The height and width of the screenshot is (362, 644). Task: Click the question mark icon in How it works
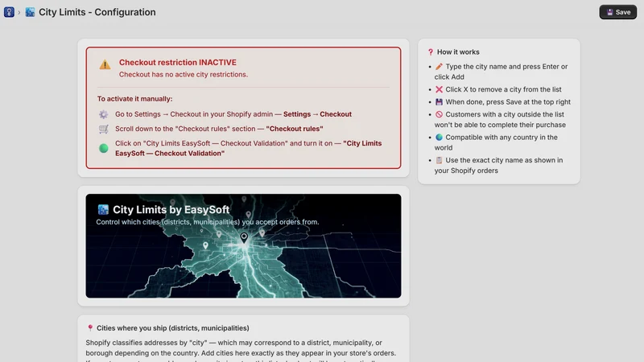pos(431,52)
